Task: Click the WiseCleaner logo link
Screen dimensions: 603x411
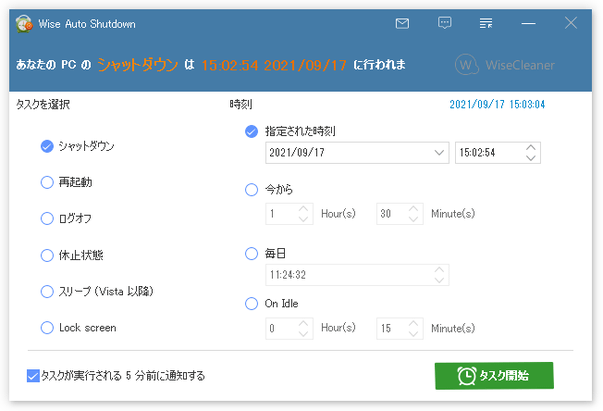Action: coord(505,65)
